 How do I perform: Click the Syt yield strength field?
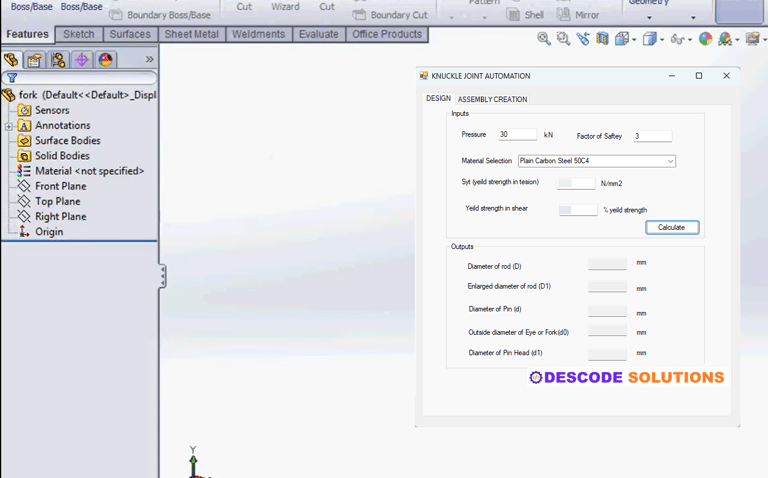pyautogui.click(x=576, y=184)
